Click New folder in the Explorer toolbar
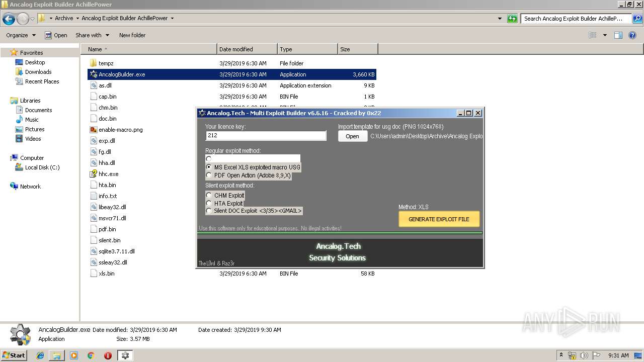This screenshot has width=644, height=362. coord(132,35)
